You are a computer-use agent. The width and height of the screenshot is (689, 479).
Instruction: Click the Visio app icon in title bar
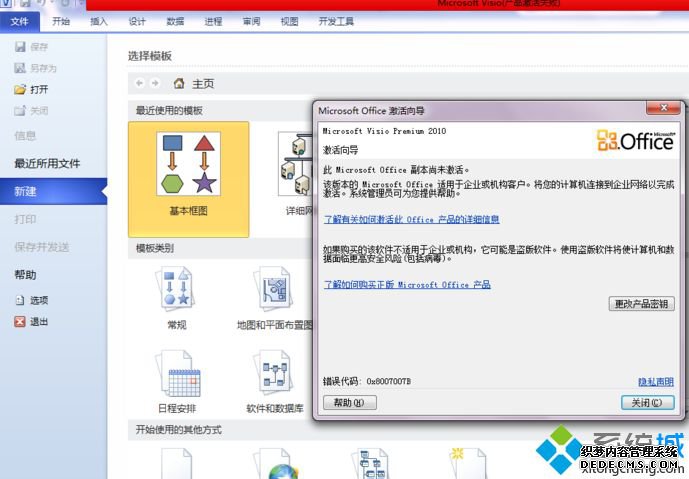click(5, 4)
